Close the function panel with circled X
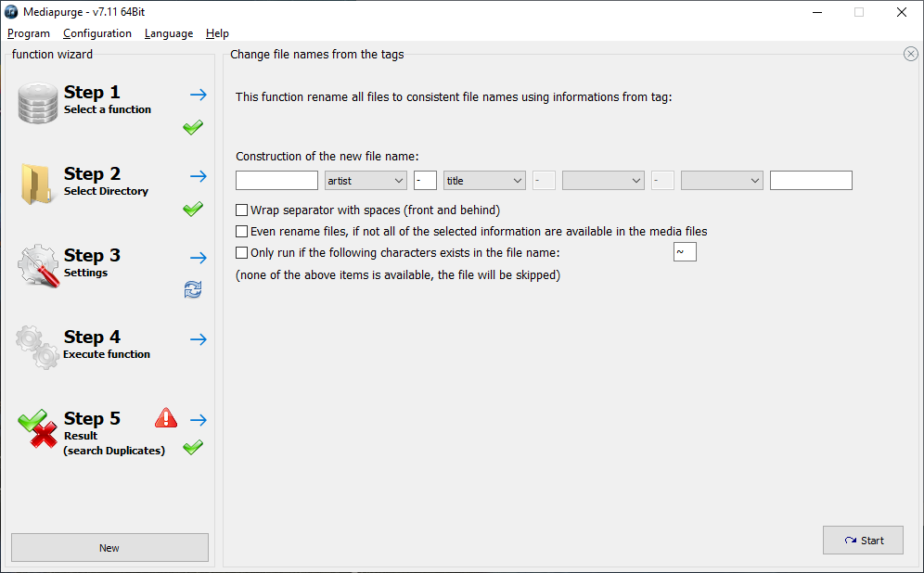Image resolution: width=924 pixels, height=573 pixels. tap(910, 54)
